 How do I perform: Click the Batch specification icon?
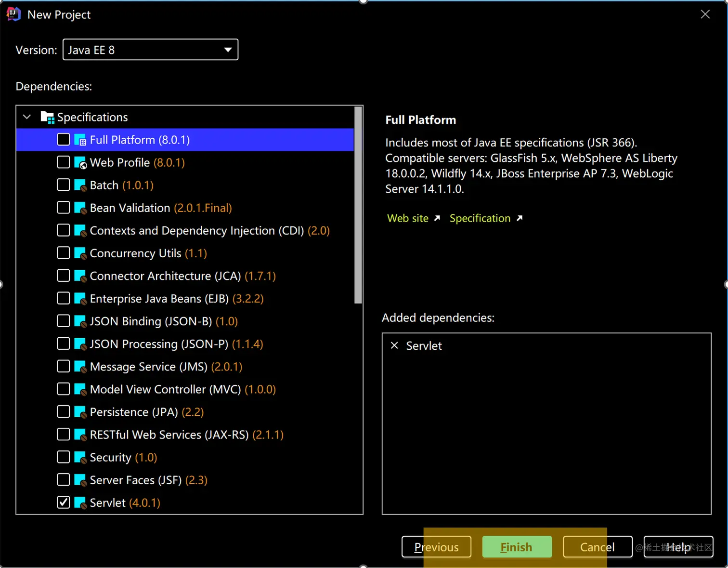(80, 185)
